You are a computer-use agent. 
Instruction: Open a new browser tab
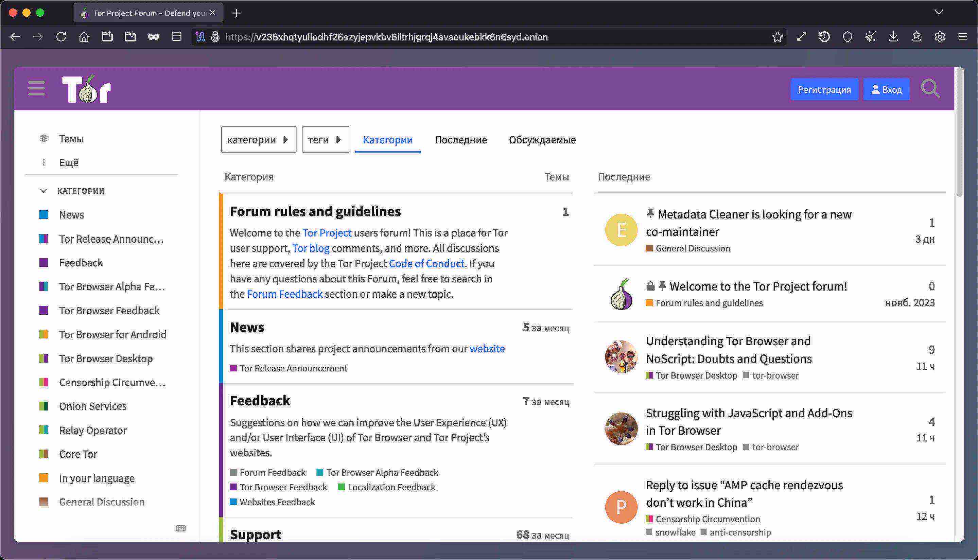[237, 13]
